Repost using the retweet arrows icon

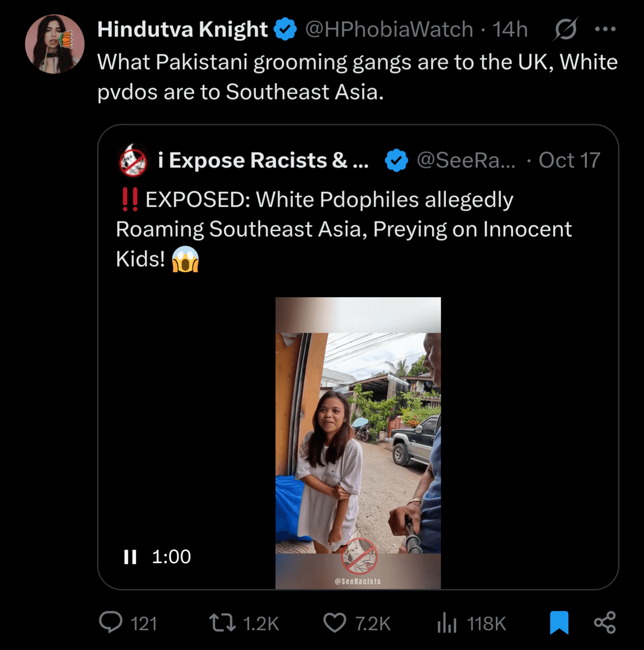coord(222,623)
